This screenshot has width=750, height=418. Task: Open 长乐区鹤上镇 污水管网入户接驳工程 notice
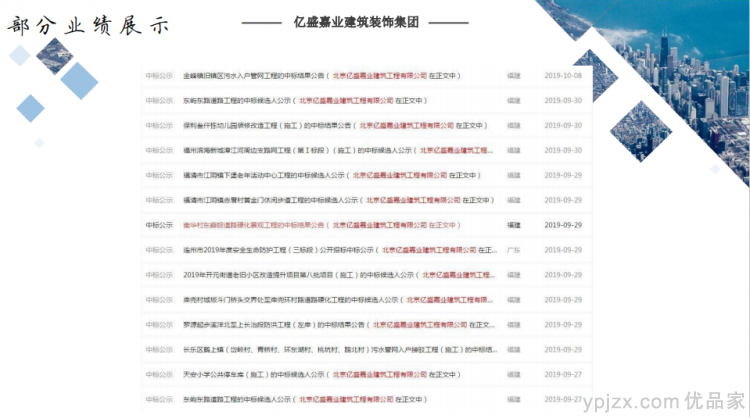point(340,349)
